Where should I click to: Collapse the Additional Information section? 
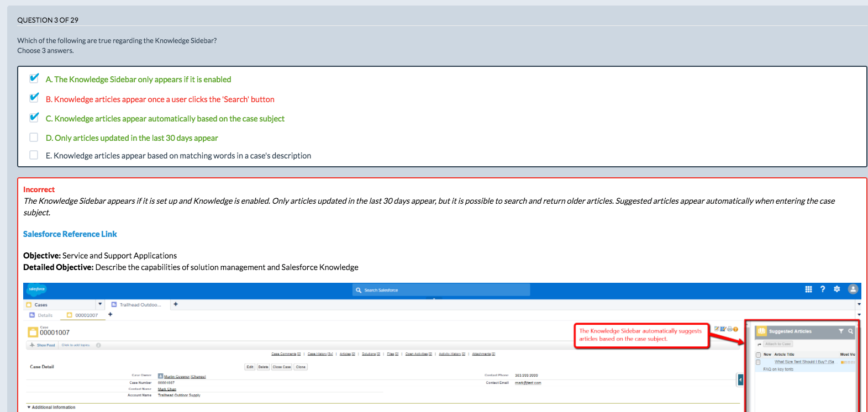point(29,408)
